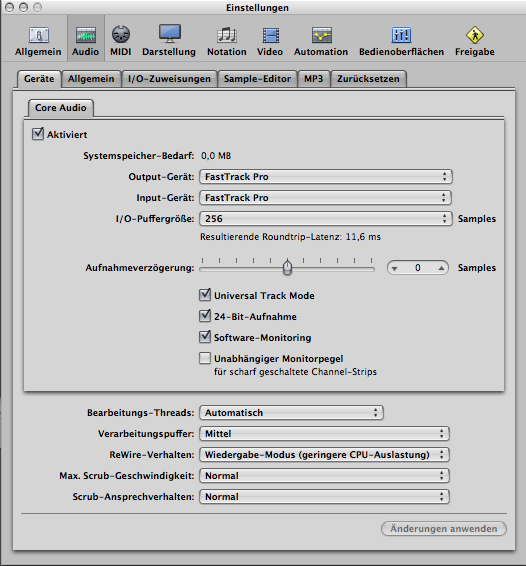Switch to the I/O-Zuweisungen tab
The width and height of the screenshot is (526, 566).
[169, 79]
